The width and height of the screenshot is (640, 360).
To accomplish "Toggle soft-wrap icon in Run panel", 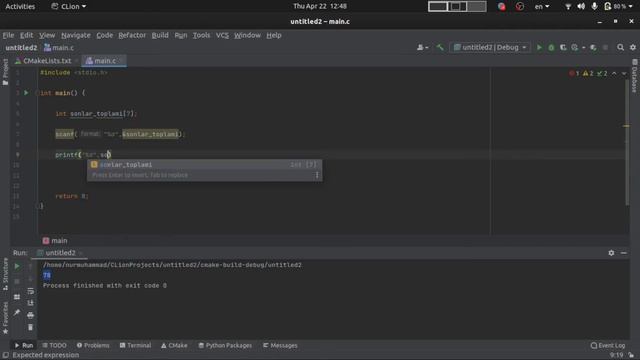I will tap(31, 291).
